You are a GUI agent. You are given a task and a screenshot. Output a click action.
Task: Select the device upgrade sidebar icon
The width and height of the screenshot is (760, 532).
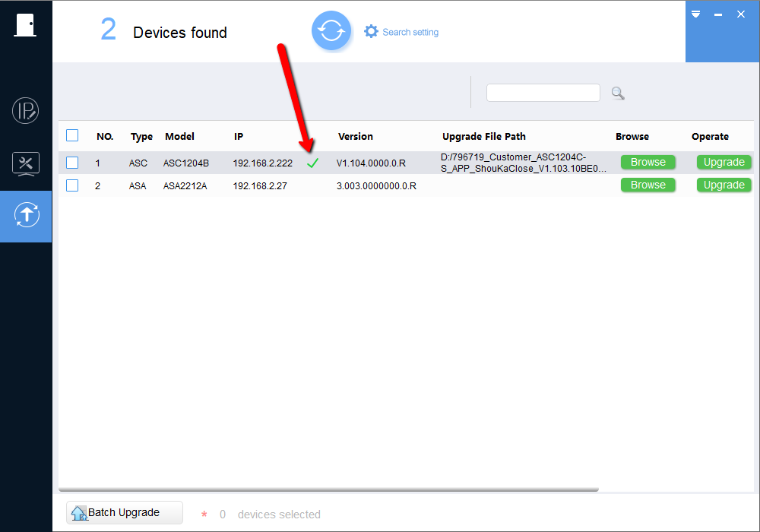pos(27,214)
